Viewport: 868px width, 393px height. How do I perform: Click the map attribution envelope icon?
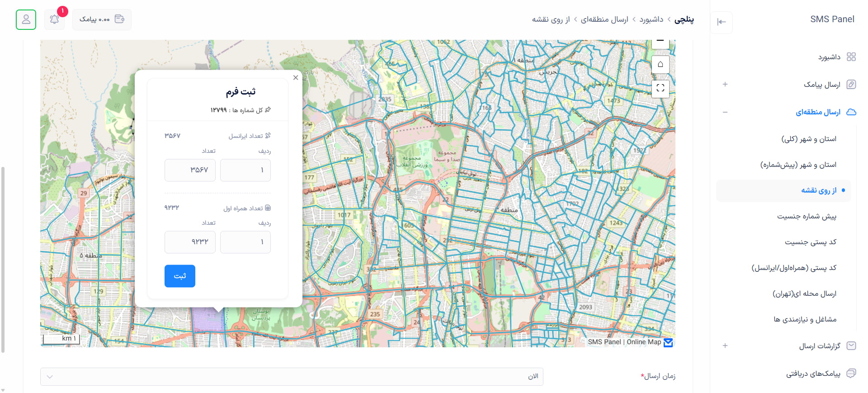click(668, 342)
